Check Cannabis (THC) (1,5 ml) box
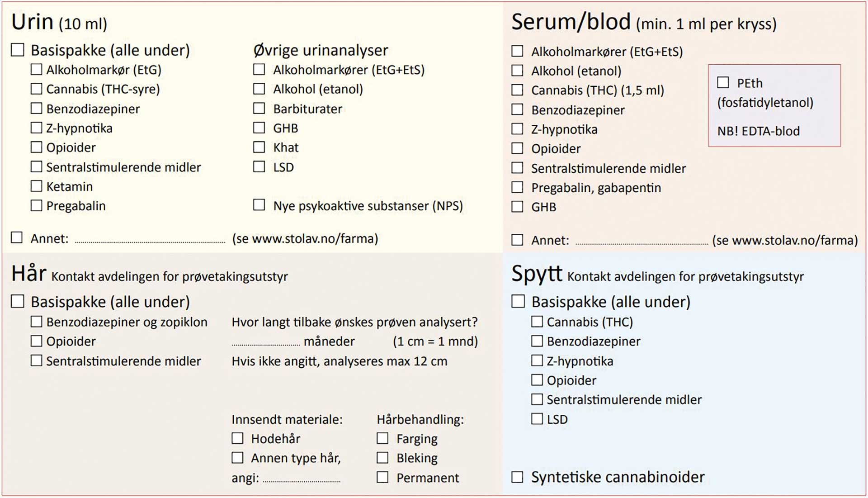868x498 pixels. [517, 90]
